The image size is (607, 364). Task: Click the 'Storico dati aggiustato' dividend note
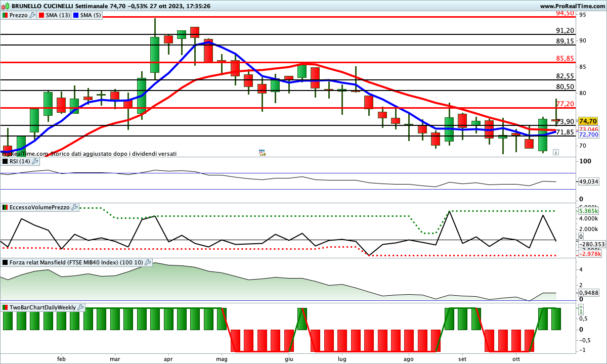tap(113, 153)
